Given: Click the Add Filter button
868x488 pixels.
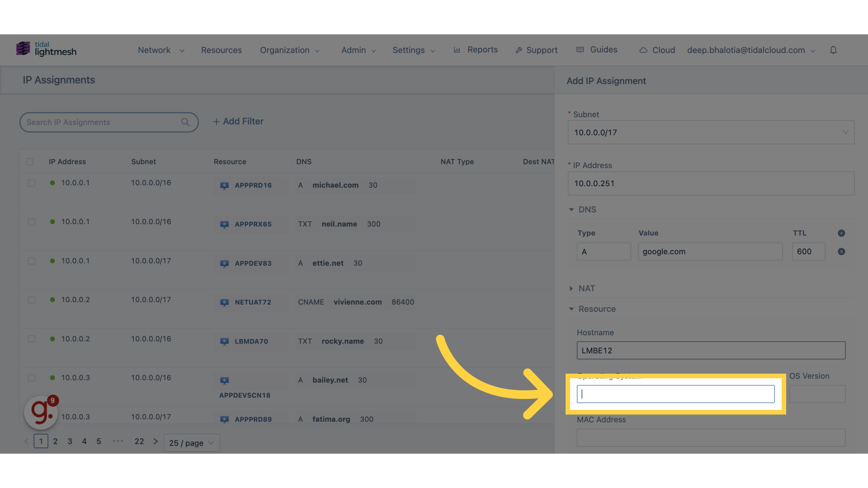Looking at the screenshot, I should tap(238, 122).
